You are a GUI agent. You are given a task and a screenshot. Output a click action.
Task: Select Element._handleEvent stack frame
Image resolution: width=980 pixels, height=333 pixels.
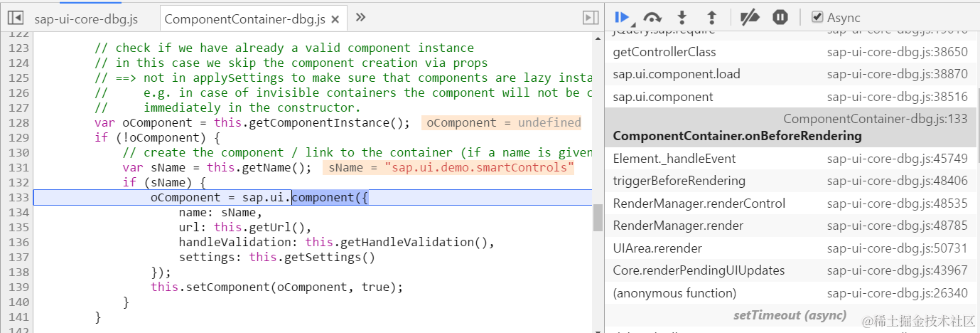(x=790, y=159)
